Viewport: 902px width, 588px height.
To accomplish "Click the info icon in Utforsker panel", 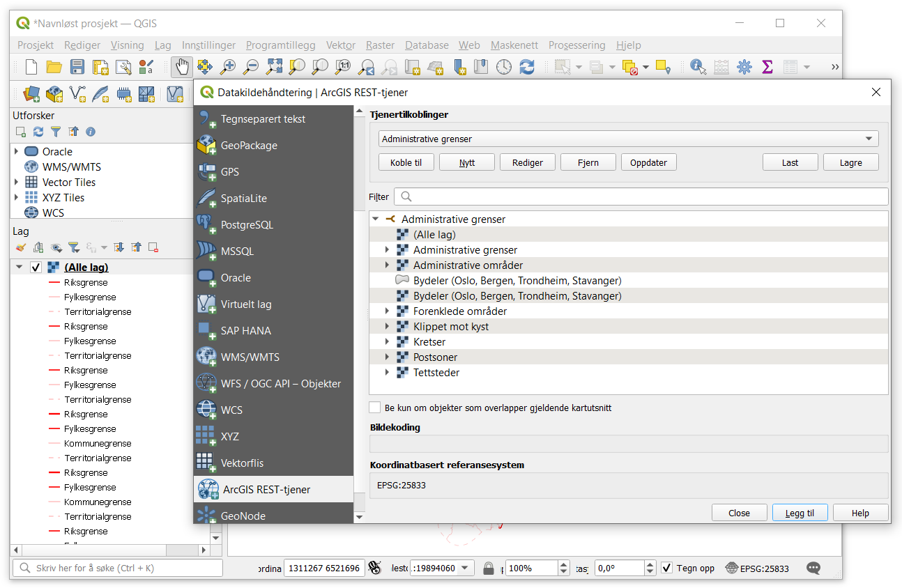I will click(91, 132).
